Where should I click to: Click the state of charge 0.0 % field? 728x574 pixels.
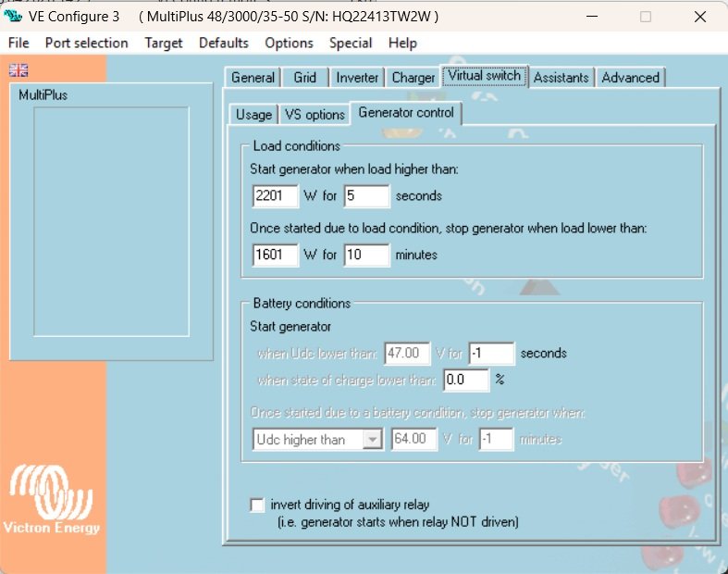click(x=466, y=380)
